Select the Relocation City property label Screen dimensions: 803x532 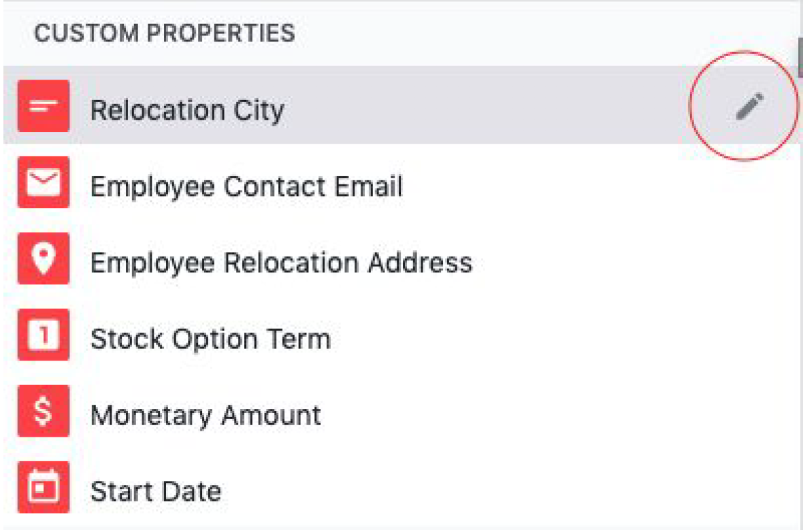pyautogui.click(x=187, y=110)
